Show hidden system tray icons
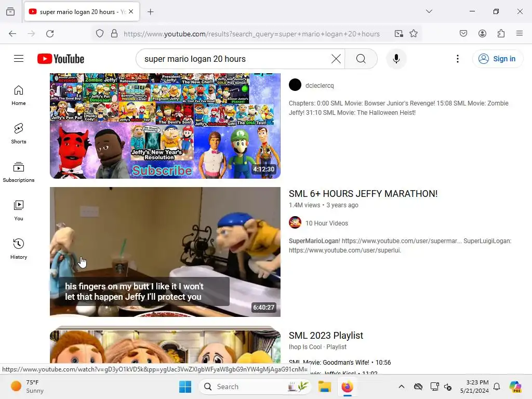This screenshot has width=532, height=399. pos(401,387)
